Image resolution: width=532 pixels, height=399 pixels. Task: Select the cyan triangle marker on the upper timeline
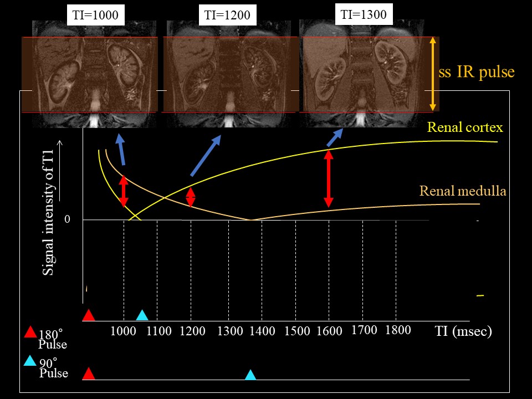(x=142, y=315)
